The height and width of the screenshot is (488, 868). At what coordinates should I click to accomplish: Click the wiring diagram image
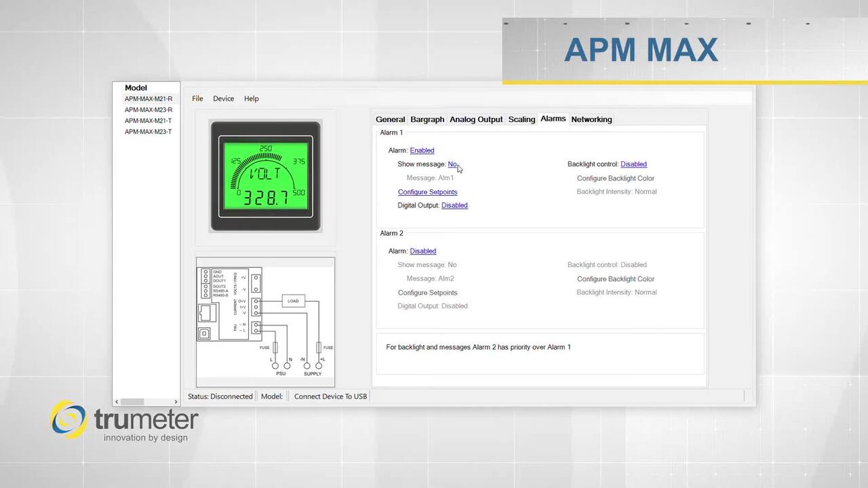pyautogui.click(x=265, y=322)
